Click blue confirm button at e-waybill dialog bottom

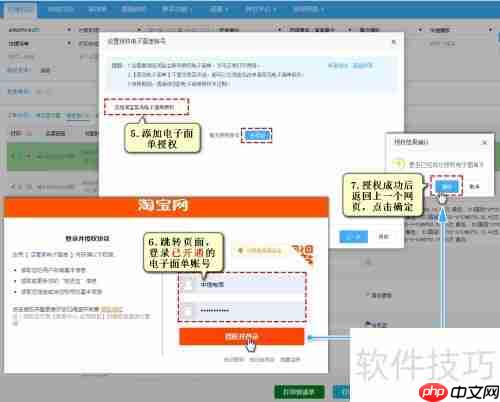(x=354, y=236)
